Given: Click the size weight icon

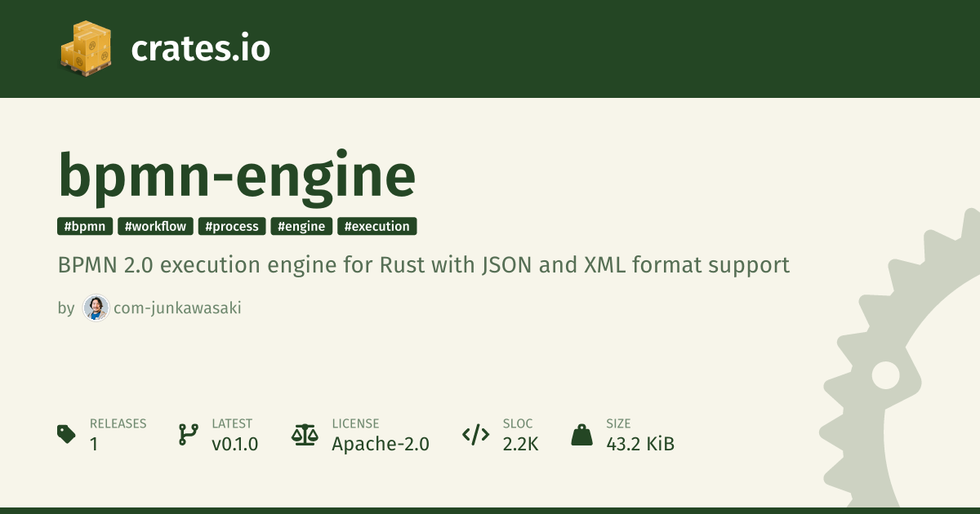Looking at the screenshot, I should pos(581,434).
